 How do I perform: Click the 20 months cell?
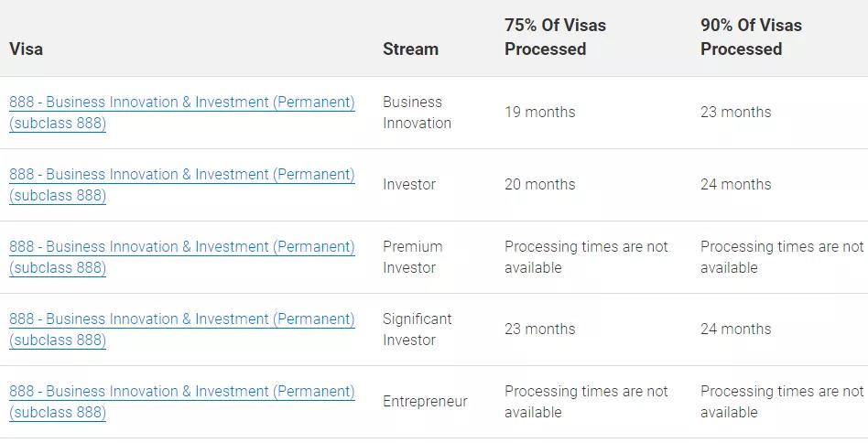[539, 185]
